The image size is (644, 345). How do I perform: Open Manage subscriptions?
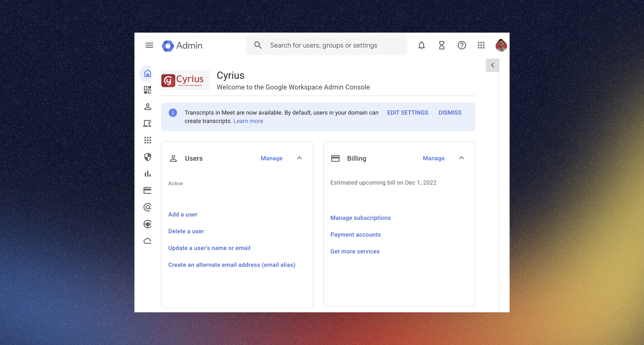coord(360,218)
